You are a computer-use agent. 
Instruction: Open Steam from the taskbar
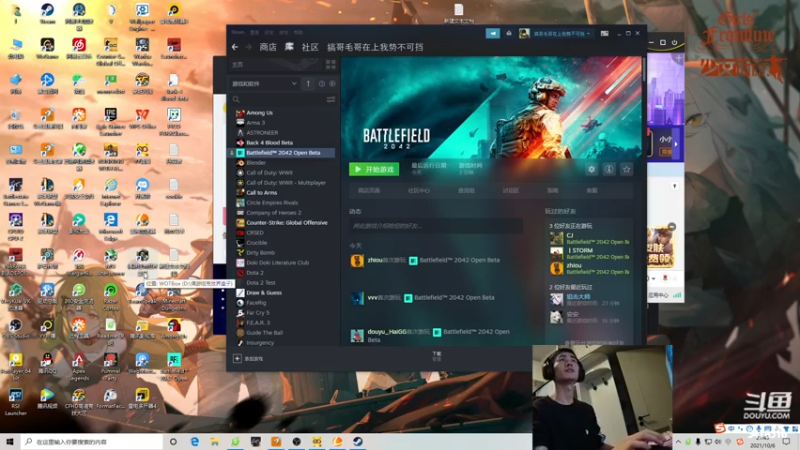(x=358, y=441)
